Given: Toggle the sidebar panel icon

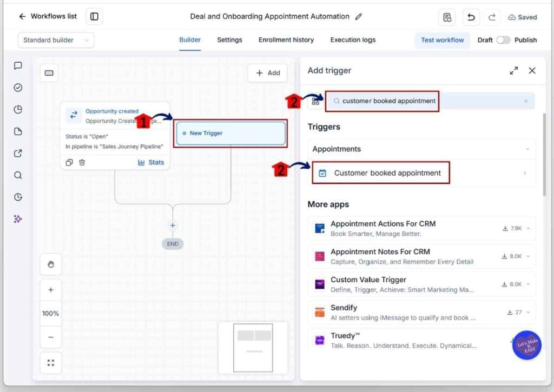Looking at the screenshot, I should pyautogui.click(x=94, y=16).
